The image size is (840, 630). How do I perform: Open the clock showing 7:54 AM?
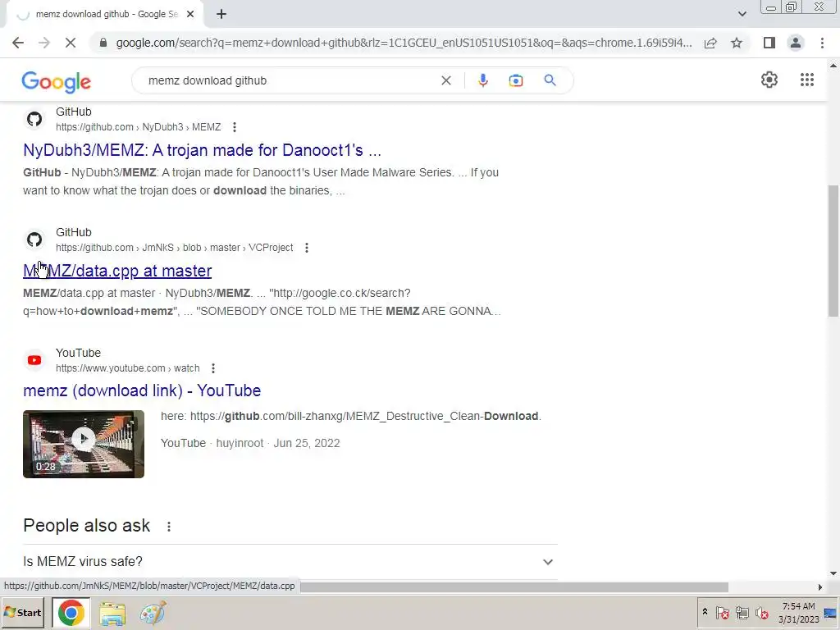tap(799, 613)
